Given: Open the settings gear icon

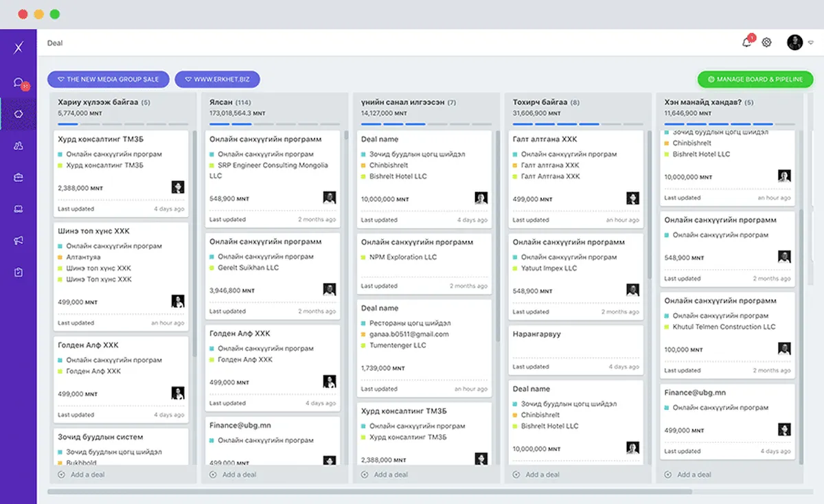Looking at the screenshot, I should tap(767, 43).
